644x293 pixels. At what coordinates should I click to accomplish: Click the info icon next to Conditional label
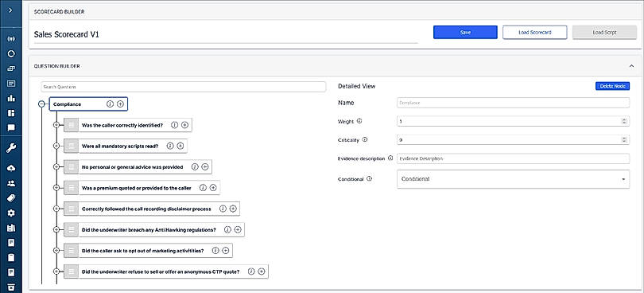click(369, 179)
